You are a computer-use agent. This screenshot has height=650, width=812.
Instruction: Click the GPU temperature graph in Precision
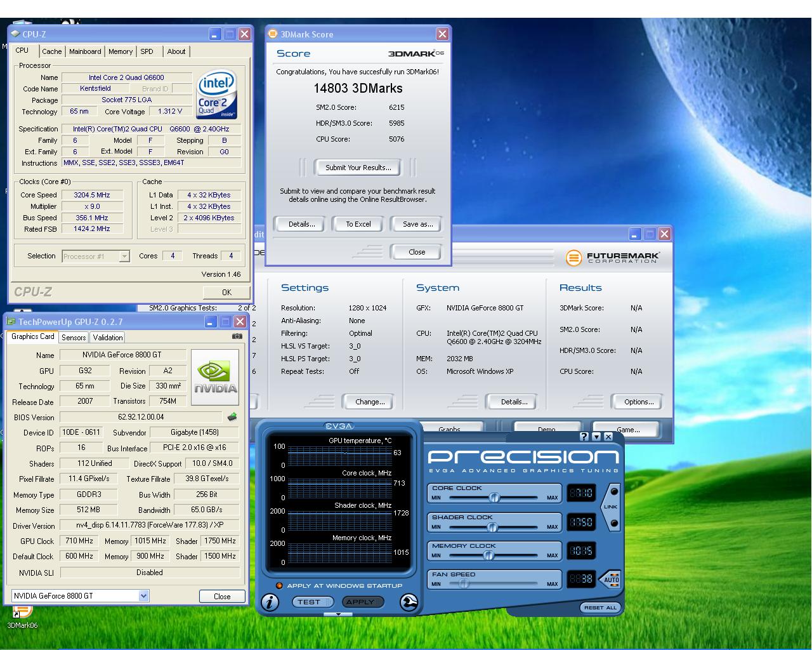339,455
